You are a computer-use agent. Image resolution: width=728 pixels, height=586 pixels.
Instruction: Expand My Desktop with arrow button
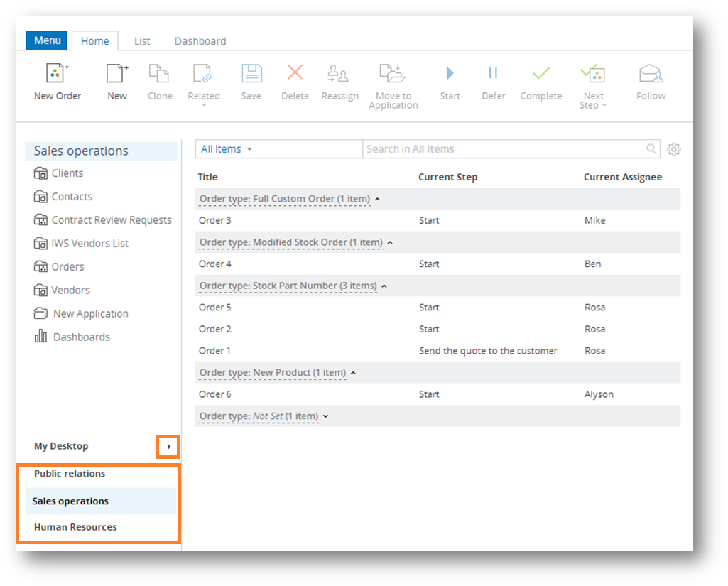point(168,447)
